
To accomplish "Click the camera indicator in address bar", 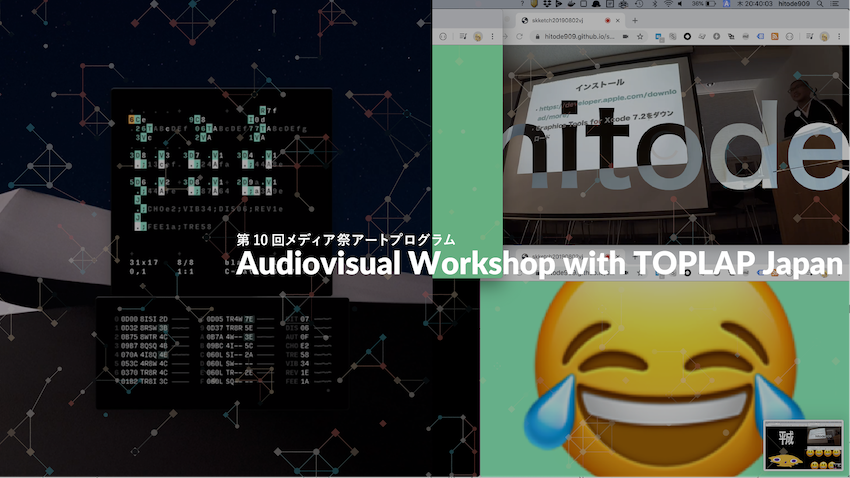I will tap(625, 36).
